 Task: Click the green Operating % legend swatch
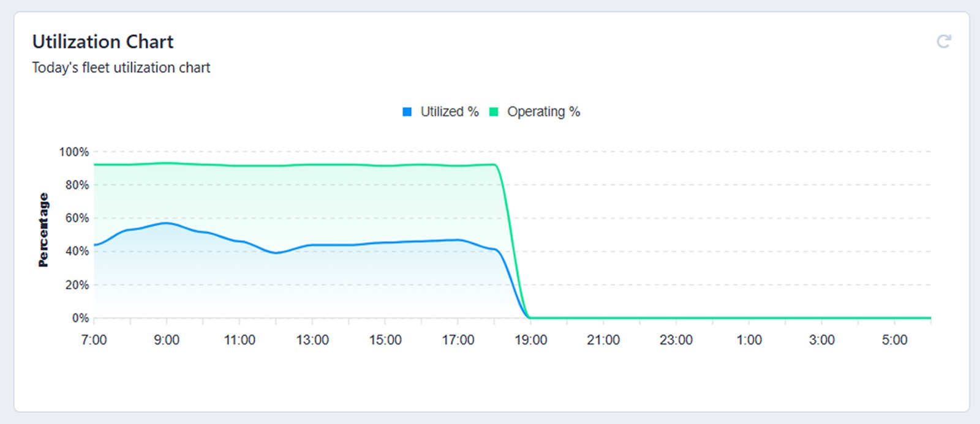(492, 111)
